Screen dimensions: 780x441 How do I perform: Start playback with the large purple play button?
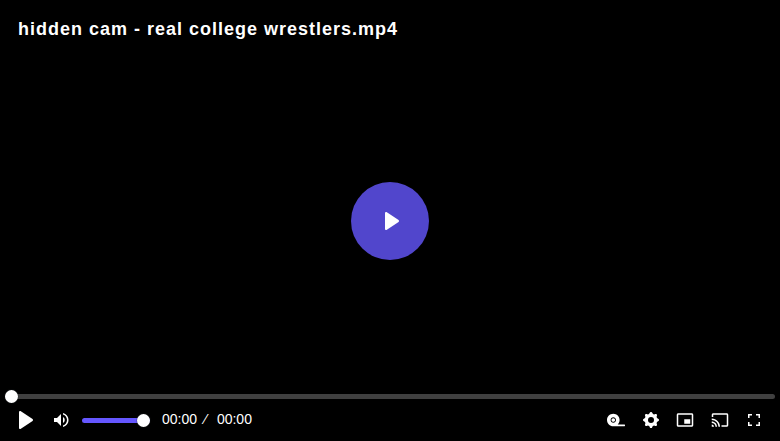390,221
